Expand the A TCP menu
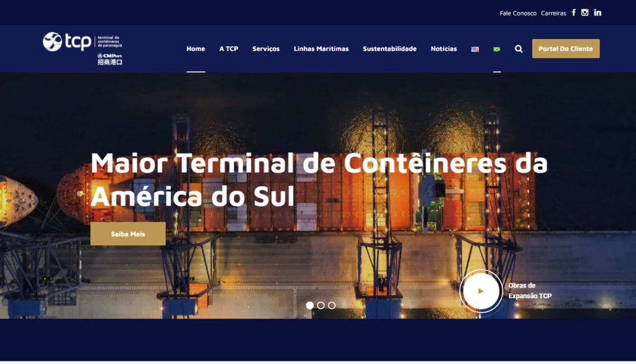The width and height of the screenshot is (636, 364). coord(229,48)
